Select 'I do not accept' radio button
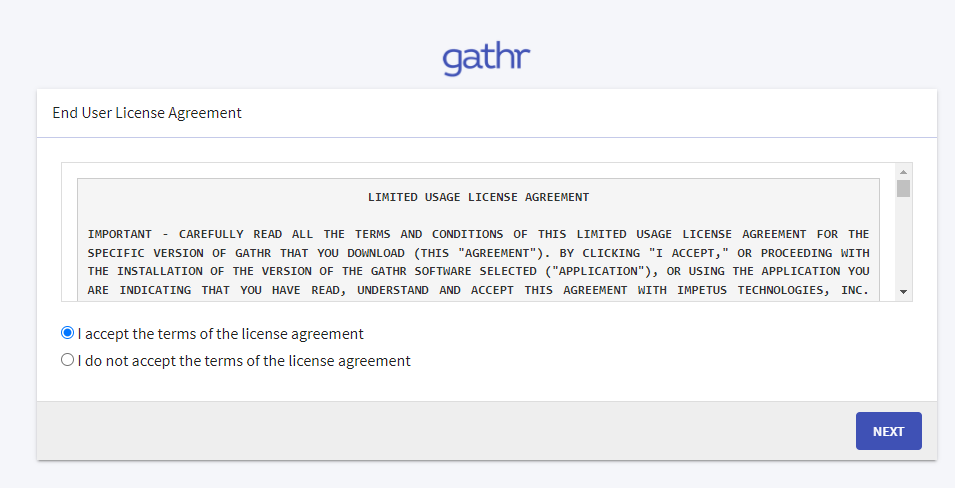The height and width of the screenshot is (488, 955). tap(68, 360)
